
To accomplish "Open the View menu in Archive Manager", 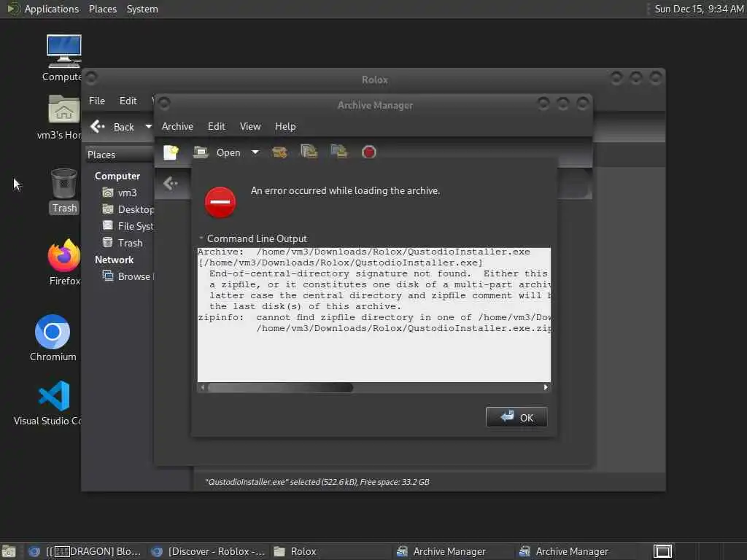I will point(250,127).
